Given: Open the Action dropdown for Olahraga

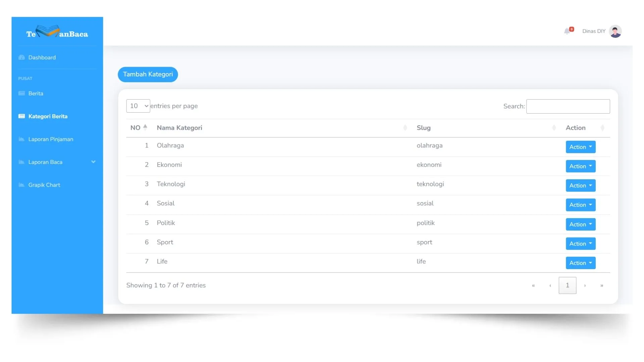Looking at the screenshot, I should pyautogui.click(x=580, y=147).
